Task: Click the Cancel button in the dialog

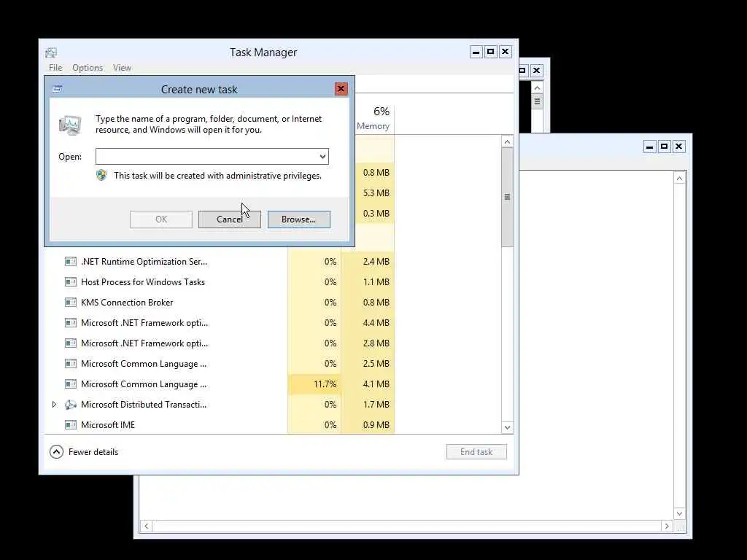Action: tap(230, 219)
